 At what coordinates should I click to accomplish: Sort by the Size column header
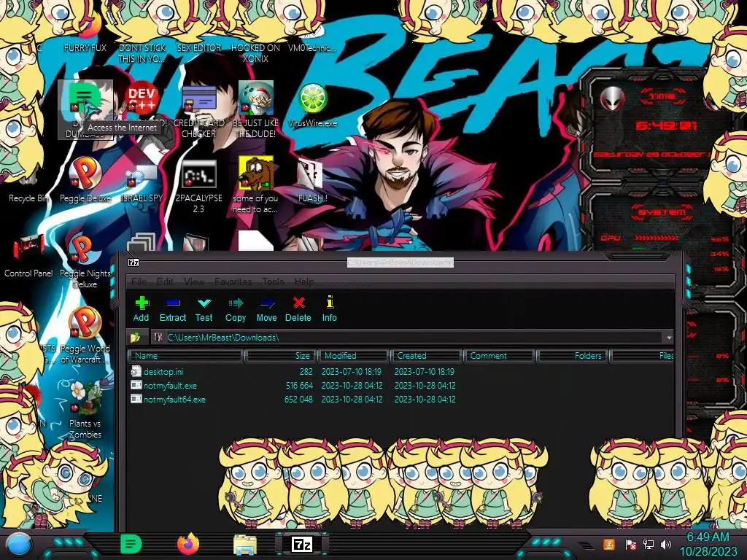[x=280, y=356]
